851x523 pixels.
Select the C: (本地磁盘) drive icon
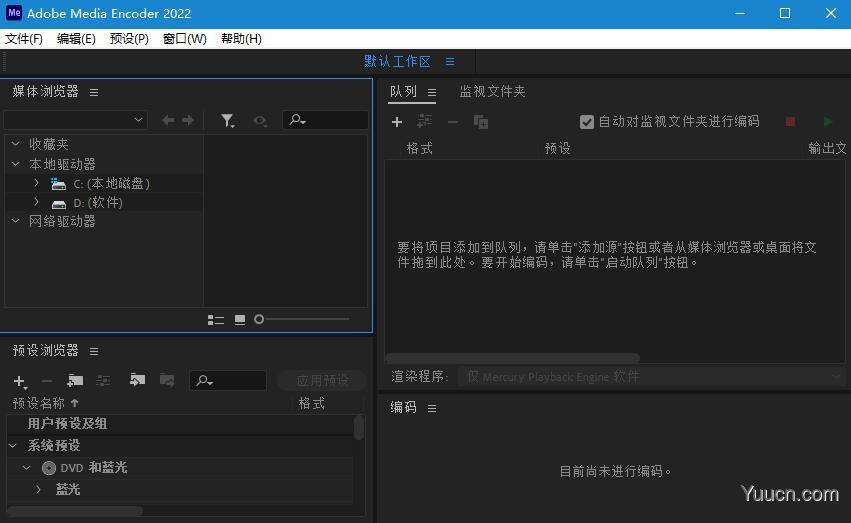pos(58,184)
